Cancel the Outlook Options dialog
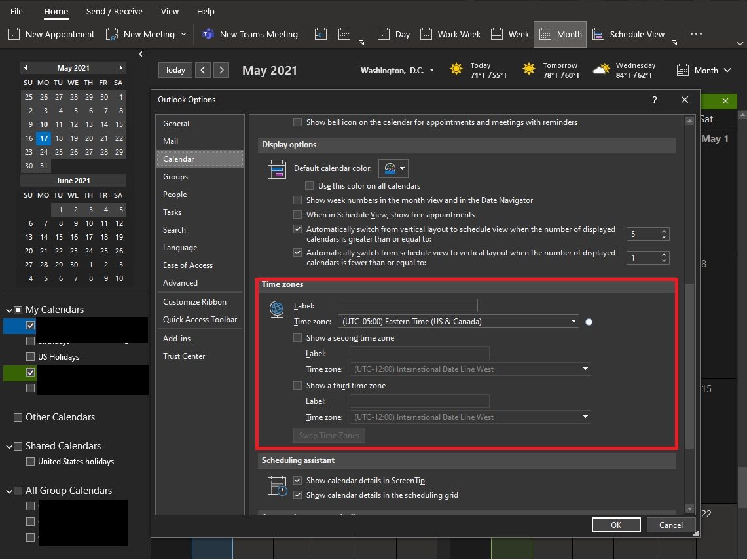 point(671,525)
